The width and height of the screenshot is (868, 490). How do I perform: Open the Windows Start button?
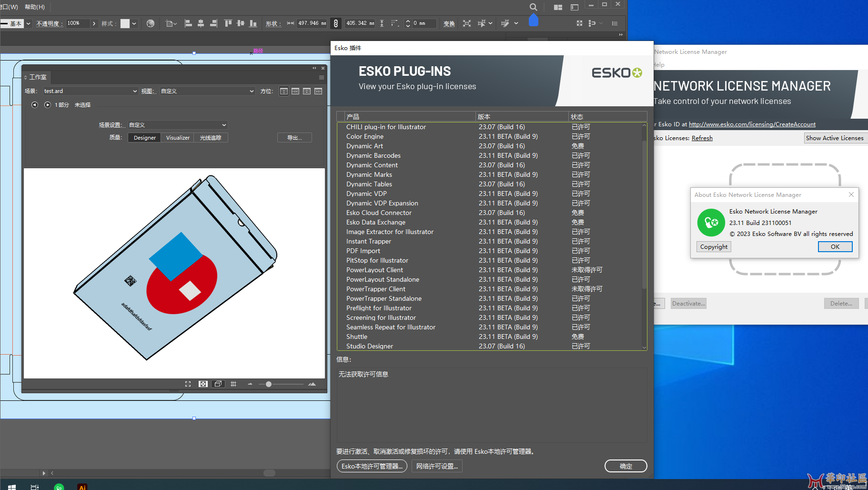click(x=12, y=487)
